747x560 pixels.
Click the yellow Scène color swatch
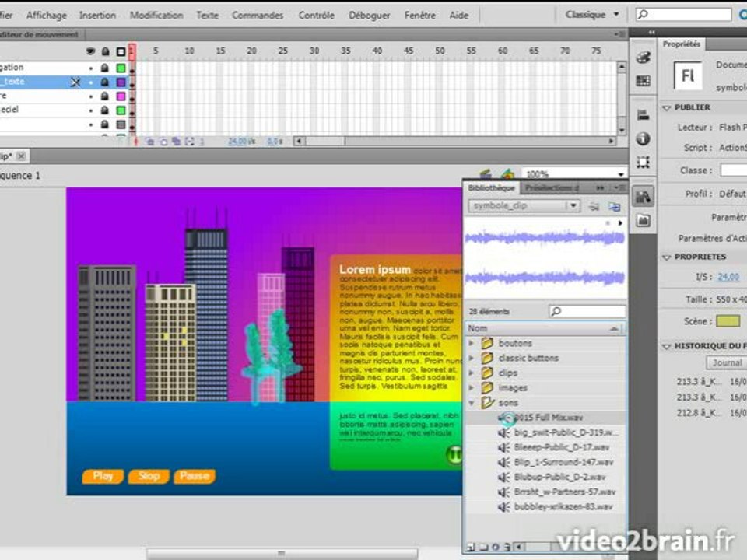coord(728,321)
